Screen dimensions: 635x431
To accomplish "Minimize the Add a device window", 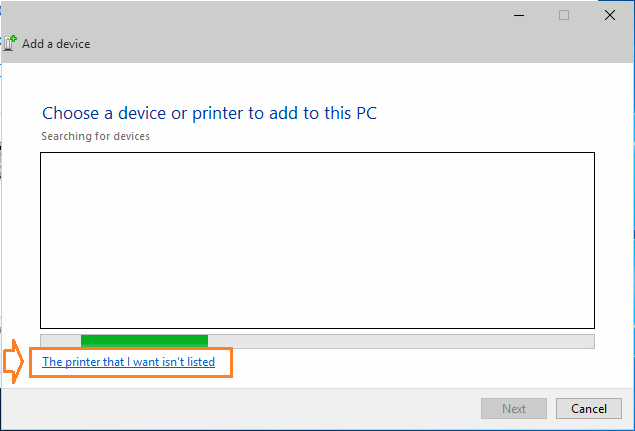I will [519, 15].
